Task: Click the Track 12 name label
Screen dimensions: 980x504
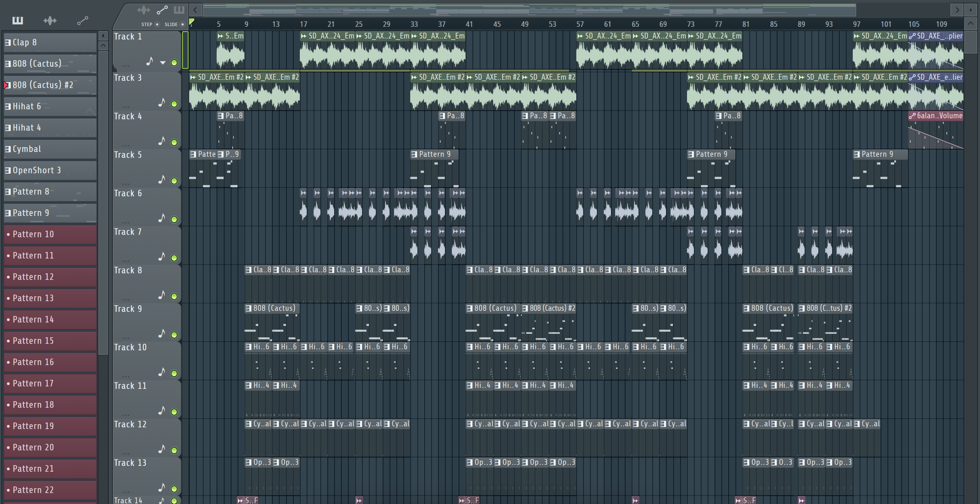Action: click(x=130, y=425)
